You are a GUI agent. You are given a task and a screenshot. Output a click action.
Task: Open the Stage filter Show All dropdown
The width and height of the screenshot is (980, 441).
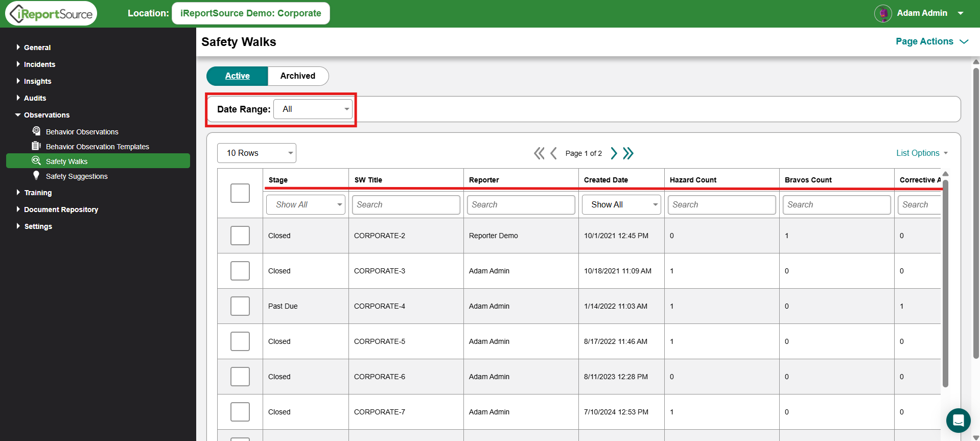click(x=306, y=205)
